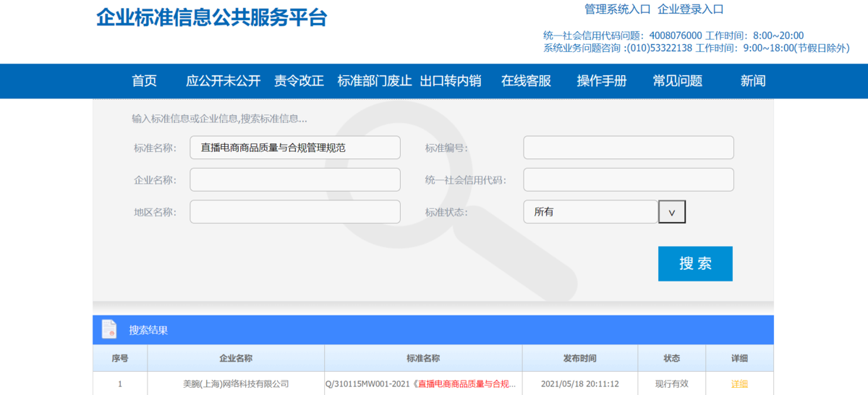This screenshot has width=868, height=395.
Task: Expand the 标准状态 dropdown arrow
Action: click(671, 212)
